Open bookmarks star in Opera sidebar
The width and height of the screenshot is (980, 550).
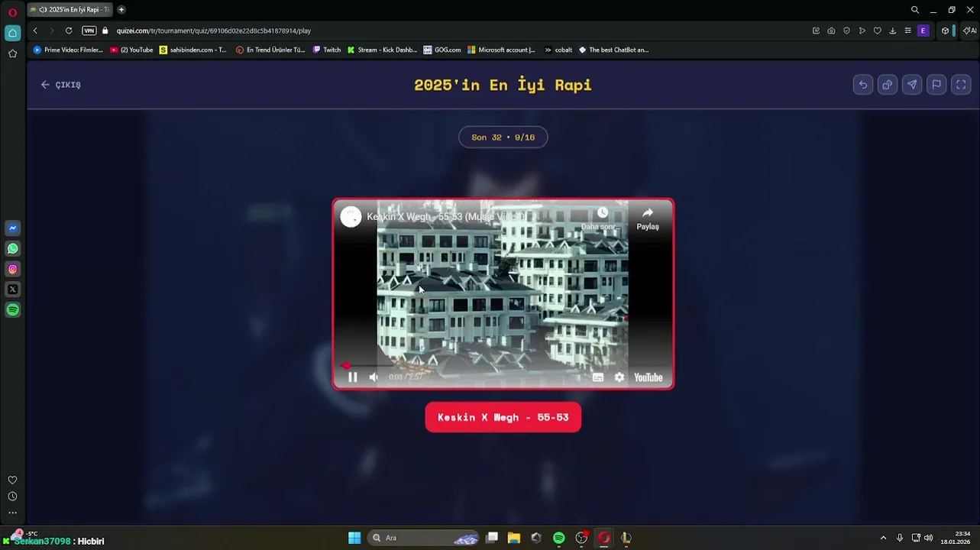point(13,53)
